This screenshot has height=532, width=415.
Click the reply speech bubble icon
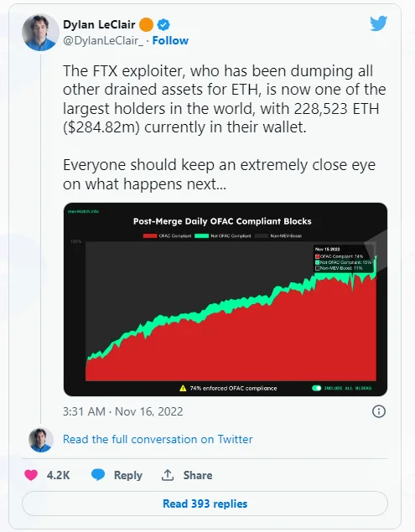pyautogui.click(x=98, y=475)
